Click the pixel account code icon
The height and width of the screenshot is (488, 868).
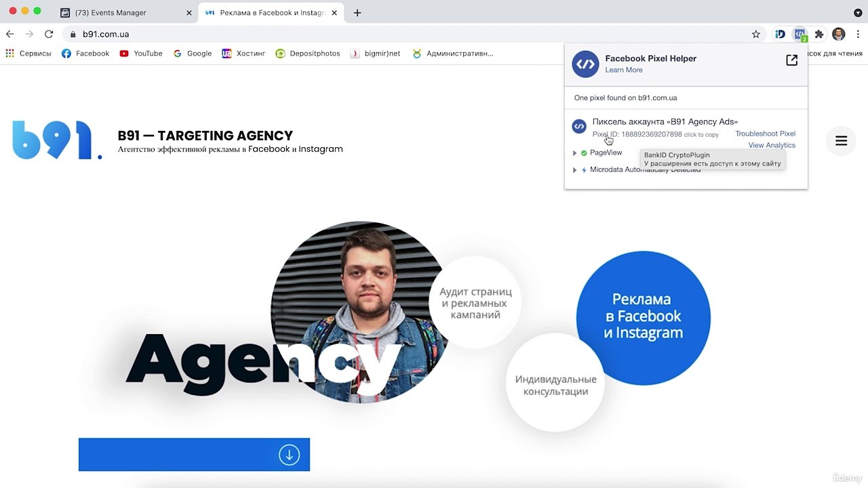click(x=579, y=127)
